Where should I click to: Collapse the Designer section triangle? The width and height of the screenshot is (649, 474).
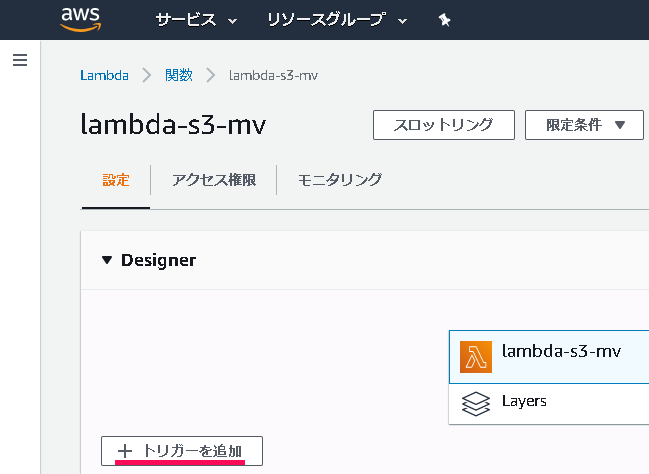(x=107, y=260)
